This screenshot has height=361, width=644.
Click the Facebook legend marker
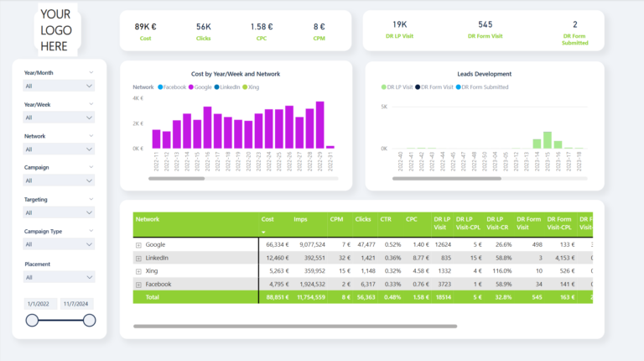(x=160, y=87)
